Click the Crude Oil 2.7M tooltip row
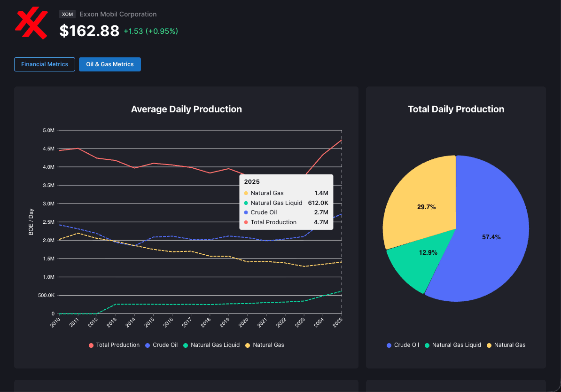The image size is (561, 392). (286, 212)
